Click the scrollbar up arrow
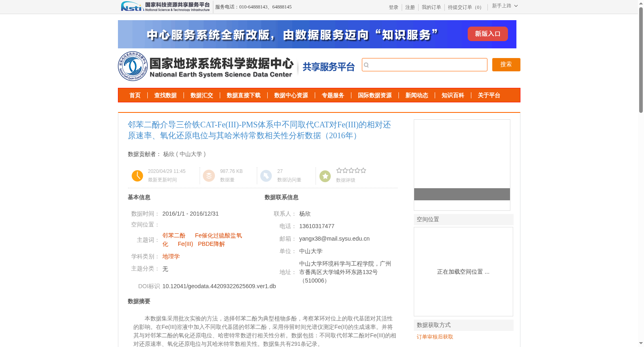 (x=641, y=3)
